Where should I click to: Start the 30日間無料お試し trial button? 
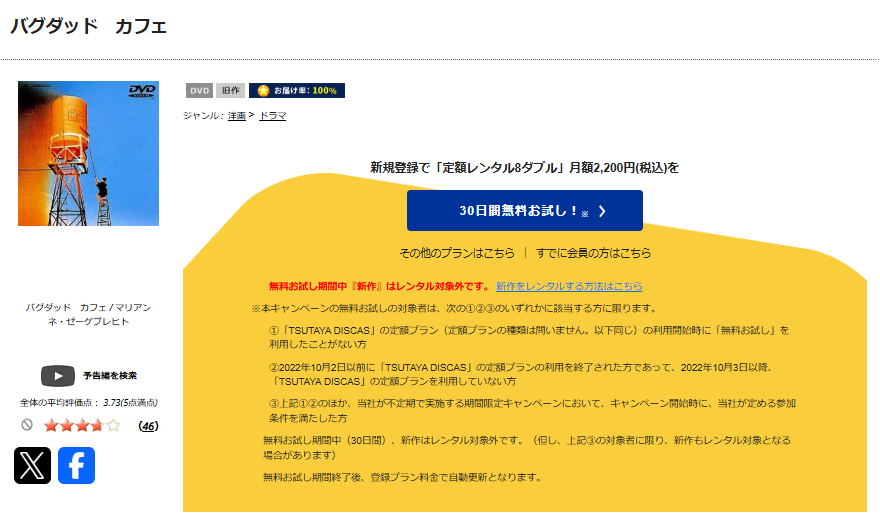(x=525, y=210)
